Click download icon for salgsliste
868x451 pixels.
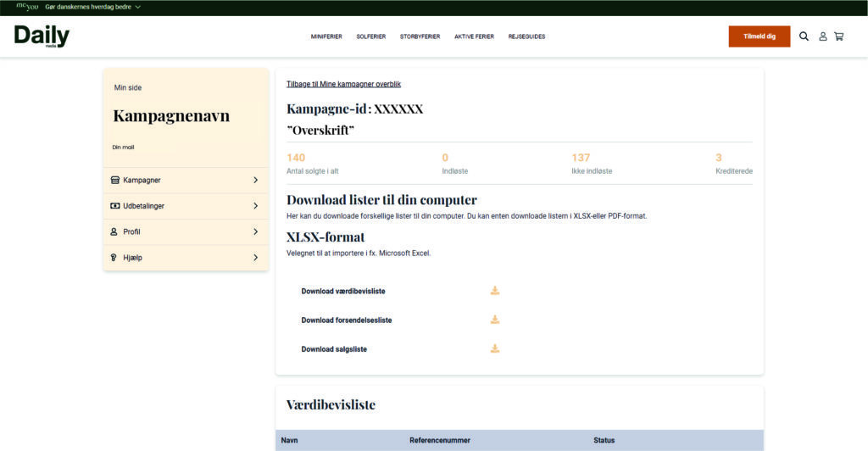(x=495, y=348)
